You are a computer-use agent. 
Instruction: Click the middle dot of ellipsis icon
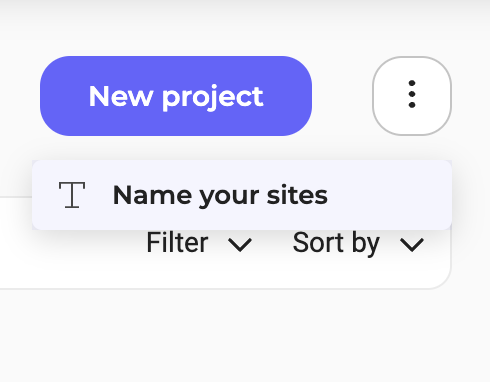[x=412, y=94]
